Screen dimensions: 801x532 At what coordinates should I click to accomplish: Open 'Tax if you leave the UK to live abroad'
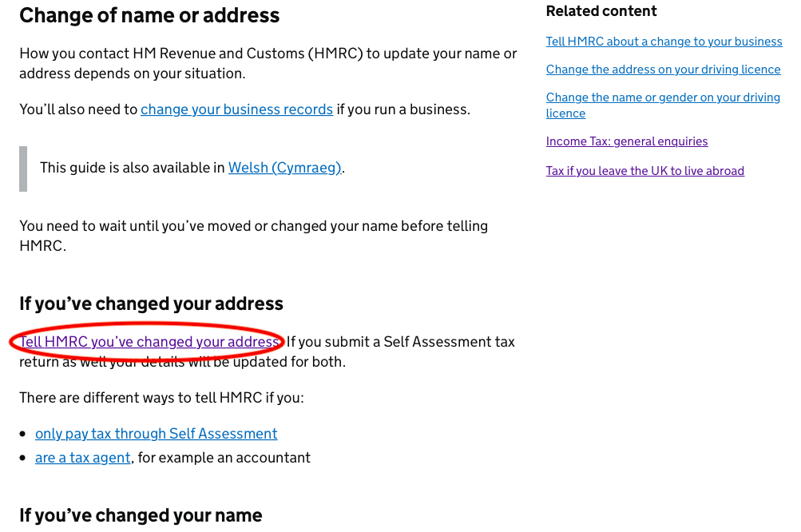tap(644, 171)
